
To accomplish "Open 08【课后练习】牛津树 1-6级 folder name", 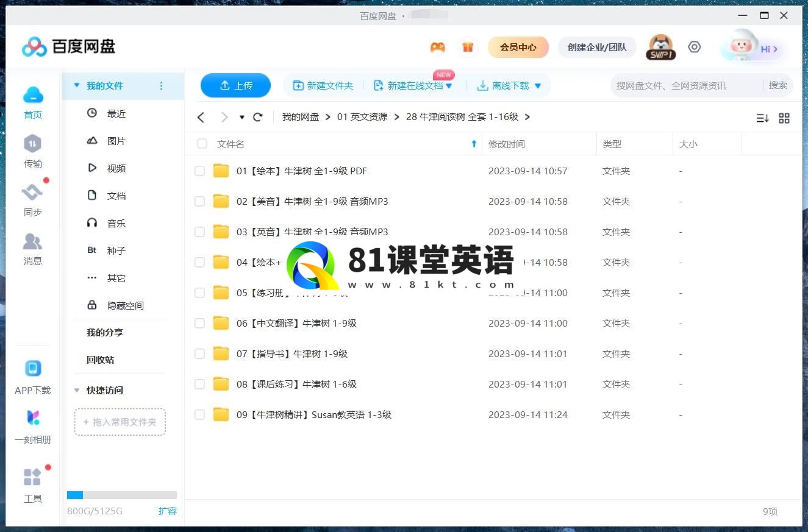I will point(296,385).
